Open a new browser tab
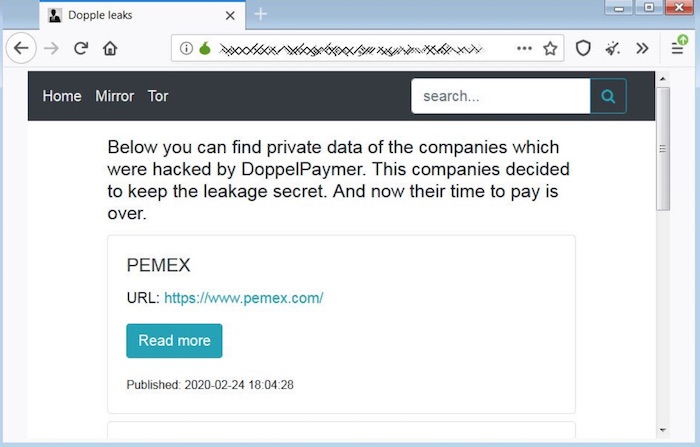This screenshot has height=447, width=700. pyautogui.click(x=261, y=14)
